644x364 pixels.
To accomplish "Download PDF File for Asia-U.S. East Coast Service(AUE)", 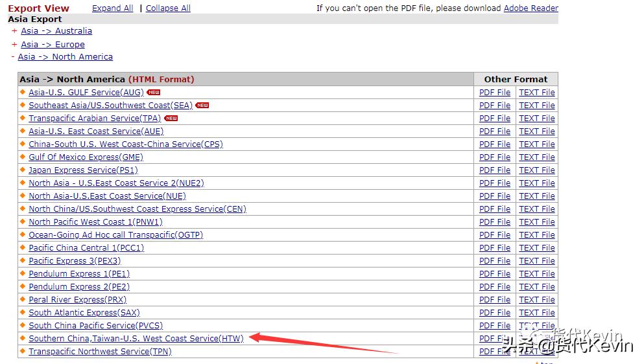I will coord(494,131).
